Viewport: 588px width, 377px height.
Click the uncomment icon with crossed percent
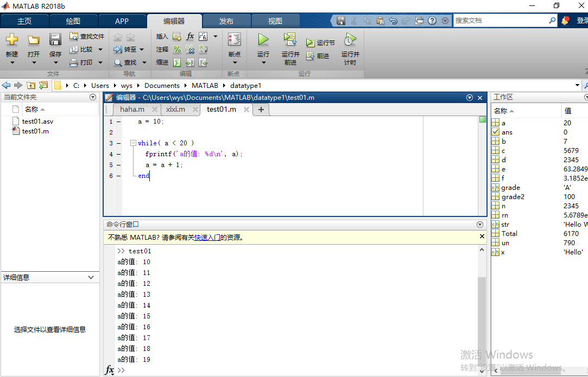click(190, 49)
